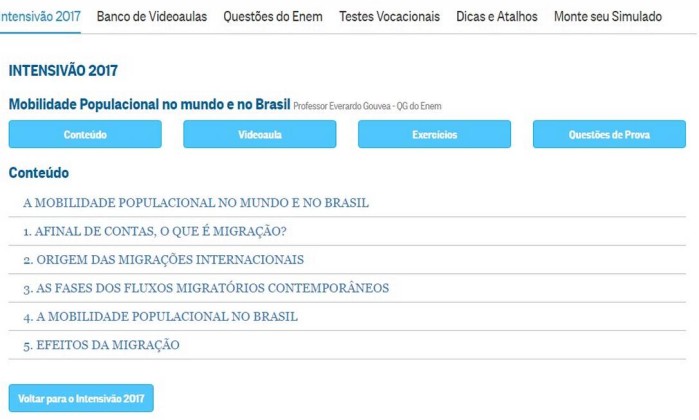Click the blue Conteúdo button
The width and height of the screenshot is (699, 420).
click(85, 134)
